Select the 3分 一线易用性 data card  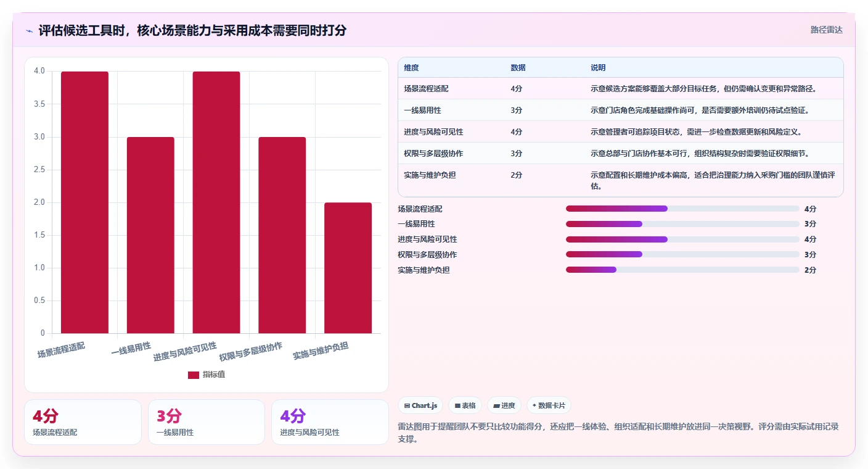pyautogui.click(x=207, y=422)
